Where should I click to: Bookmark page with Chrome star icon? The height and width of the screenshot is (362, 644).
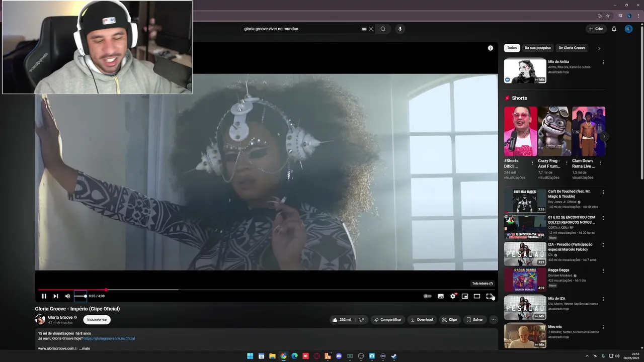608,16
